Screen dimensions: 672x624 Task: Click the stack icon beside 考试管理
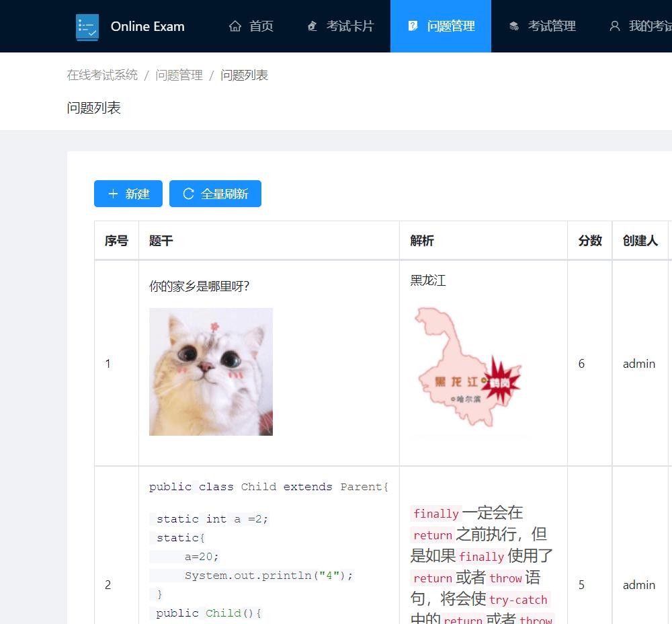[x=514, y=26]
